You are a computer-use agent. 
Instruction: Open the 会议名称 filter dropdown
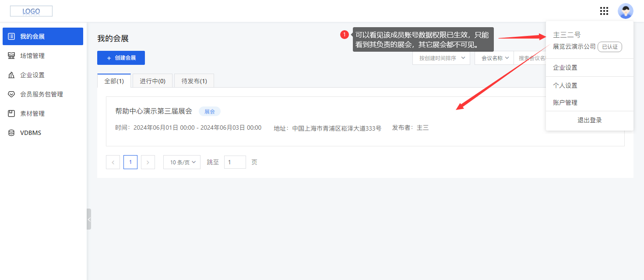pos(494,57)
